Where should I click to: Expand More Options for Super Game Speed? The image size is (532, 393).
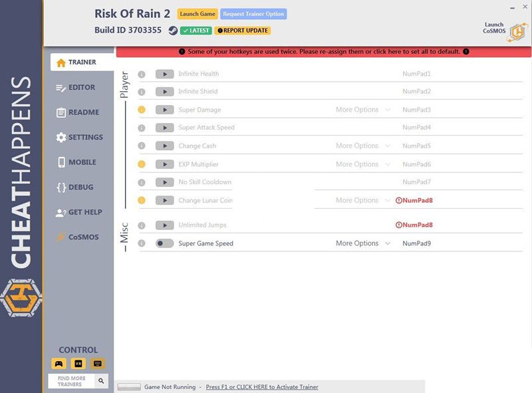362,243
